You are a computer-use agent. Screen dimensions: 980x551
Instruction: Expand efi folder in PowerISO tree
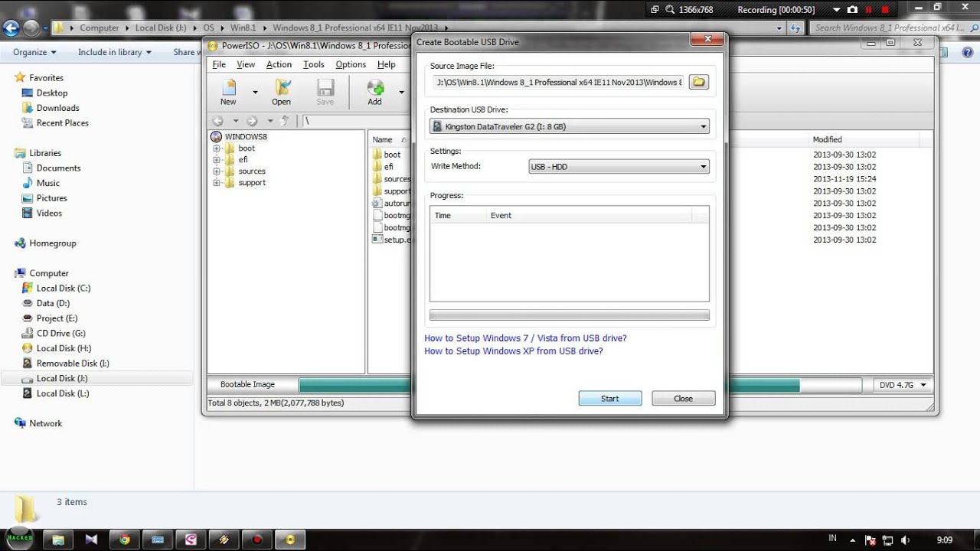(x=217, y=160)
